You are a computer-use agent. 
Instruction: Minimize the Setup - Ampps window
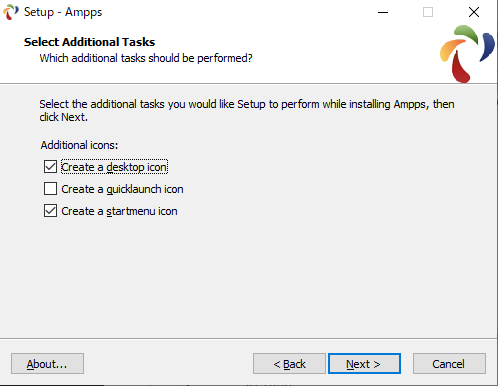click(383, 12)
